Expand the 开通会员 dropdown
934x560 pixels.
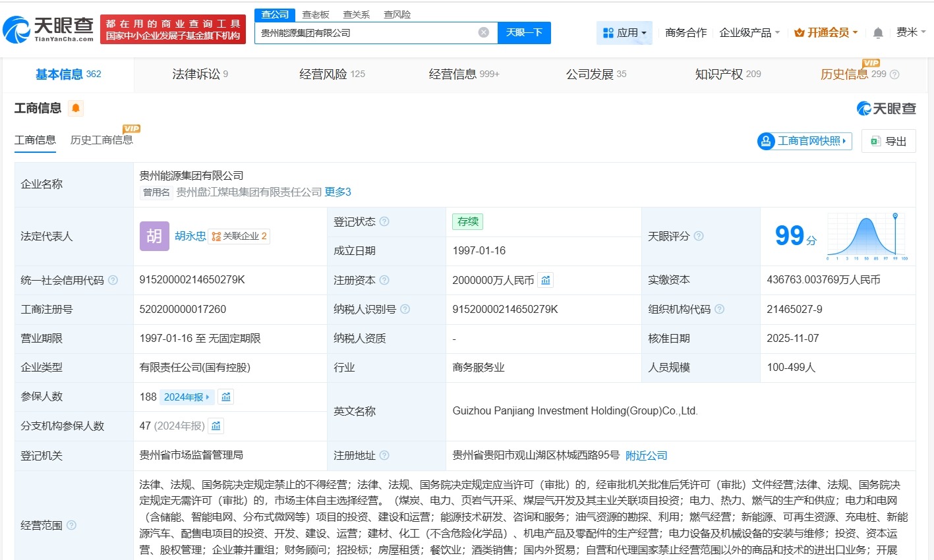825,32
